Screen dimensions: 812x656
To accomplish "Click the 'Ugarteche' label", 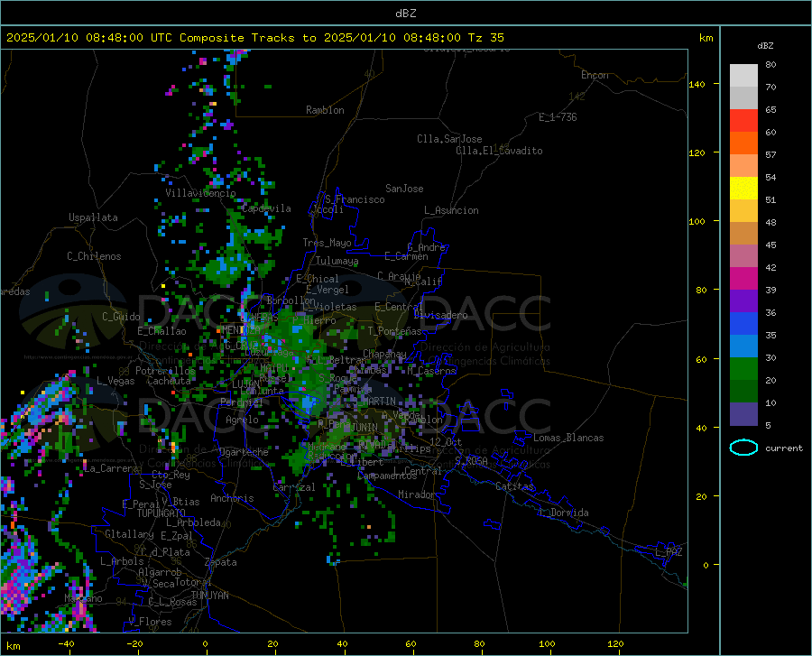I will click(x=244, y=452).
